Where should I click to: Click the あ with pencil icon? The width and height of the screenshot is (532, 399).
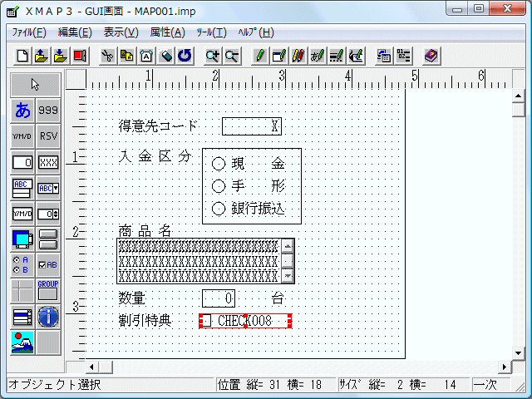point(318,56)
